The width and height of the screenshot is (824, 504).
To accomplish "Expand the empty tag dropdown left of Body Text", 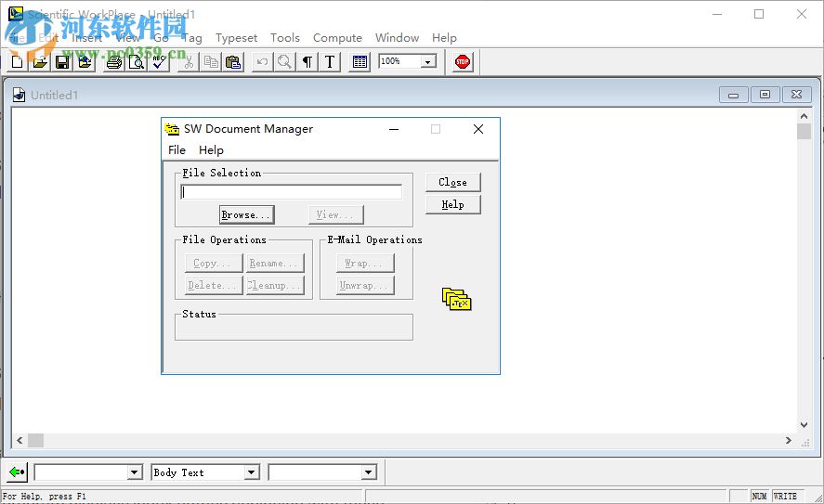I will click(134, 473).
